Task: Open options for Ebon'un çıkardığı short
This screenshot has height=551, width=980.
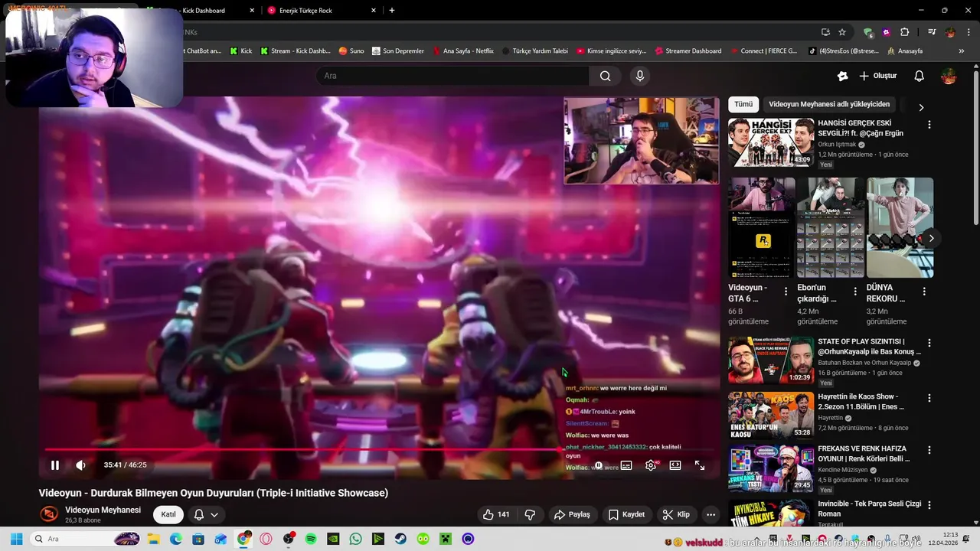Action: click(855, 292)
